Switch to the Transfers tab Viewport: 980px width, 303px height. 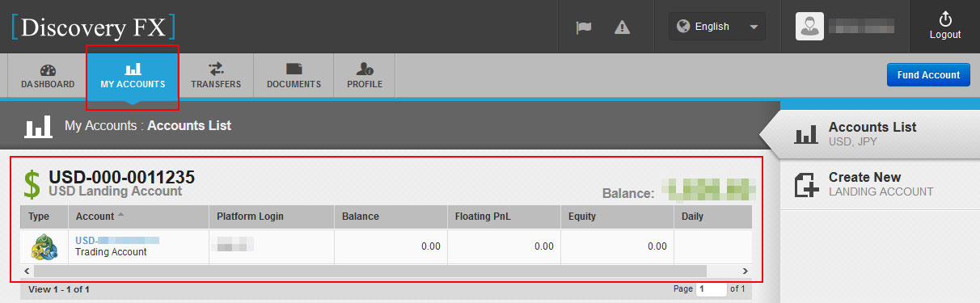pos(216,77)
